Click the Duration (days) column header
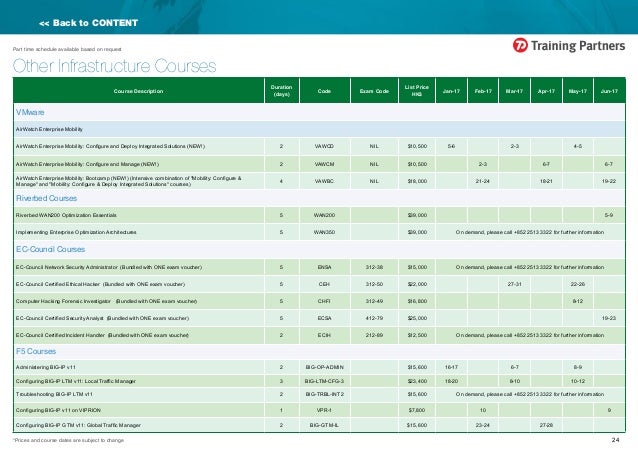The width and height of the screenshot is (638, 452). (x=282, y=91)
